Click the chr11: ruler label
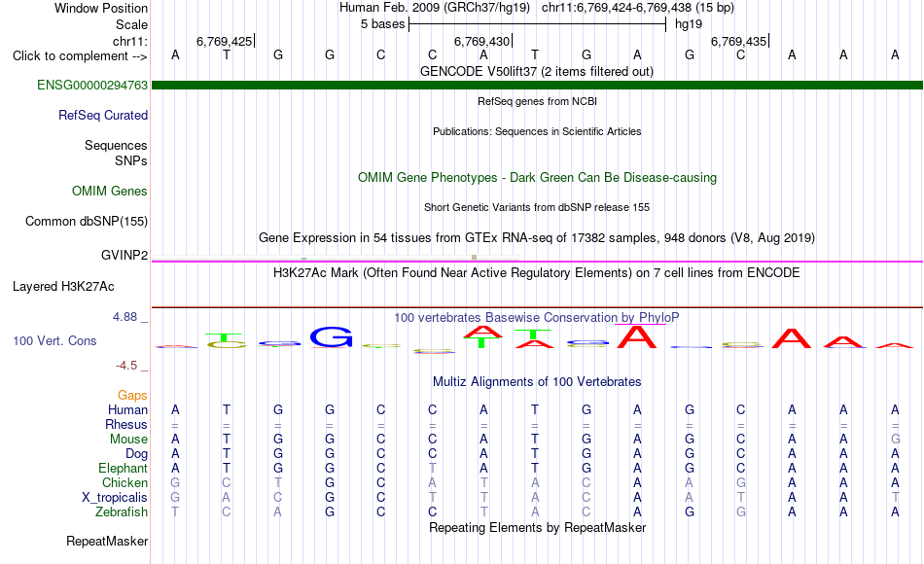 coord(129,41)
